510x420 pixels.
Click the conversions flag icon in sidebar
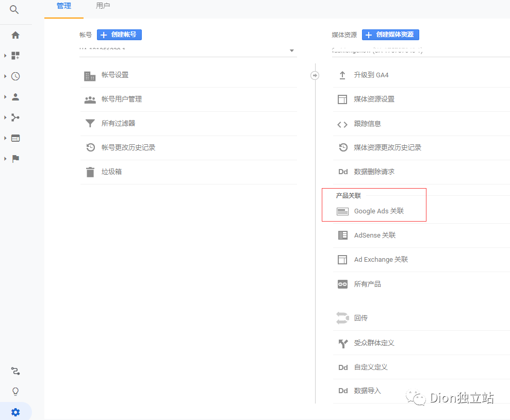pos(15,158)
